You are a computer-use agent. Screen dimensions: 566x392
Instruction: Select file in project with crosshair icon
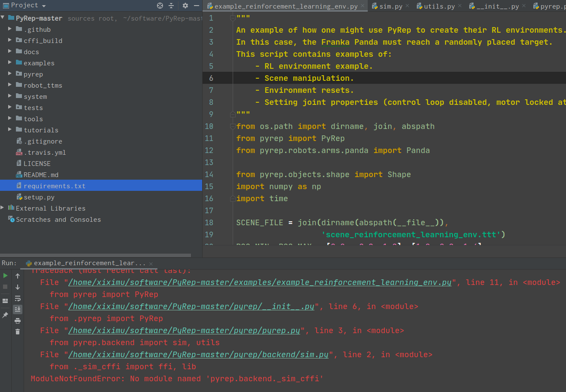click(x=160, y=6)
